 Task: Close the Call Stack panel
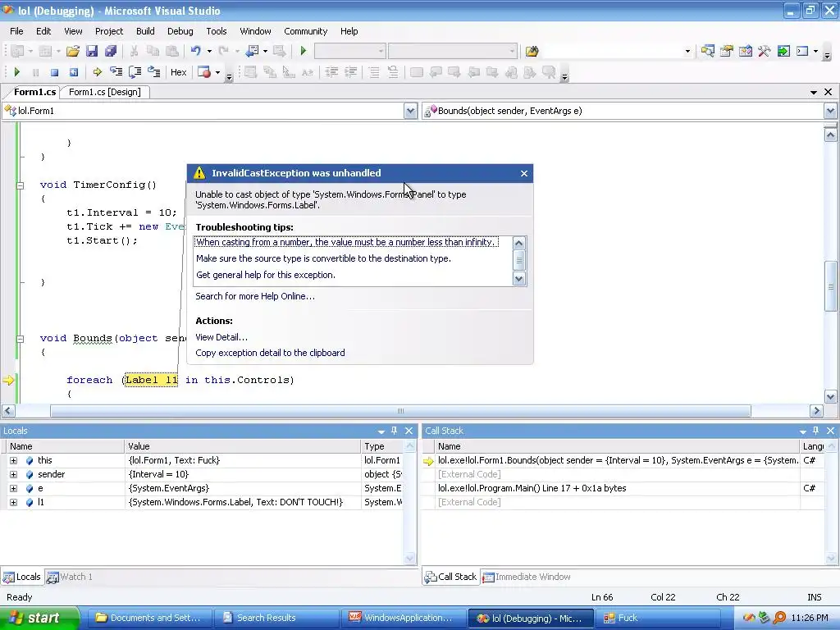point(830,431)
